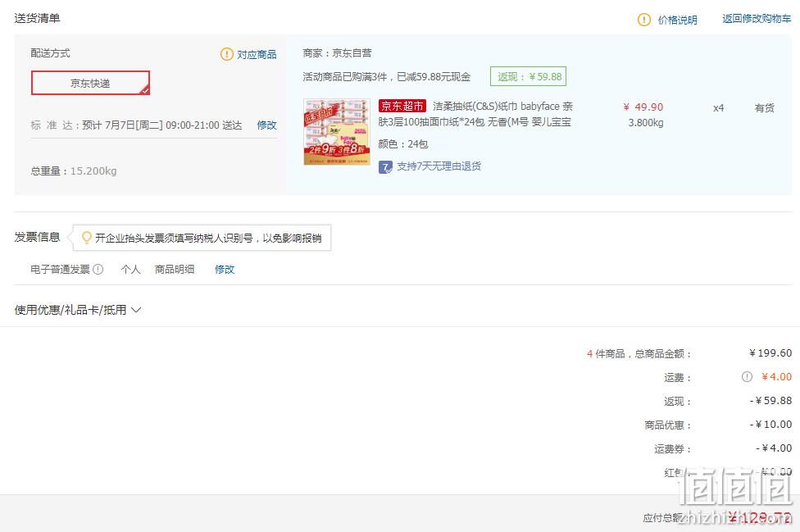Screen dimensions: 800x532
Task: Expand 使用优惠/礼品卡/抵用 section
Action: tap(78, 310)
